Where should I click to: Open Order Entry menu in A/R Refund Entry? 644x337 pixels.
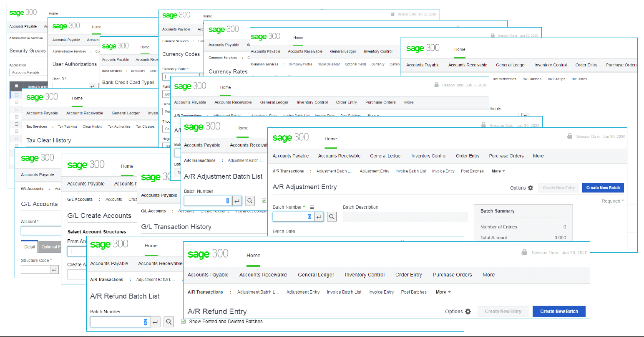click(408, 275)
